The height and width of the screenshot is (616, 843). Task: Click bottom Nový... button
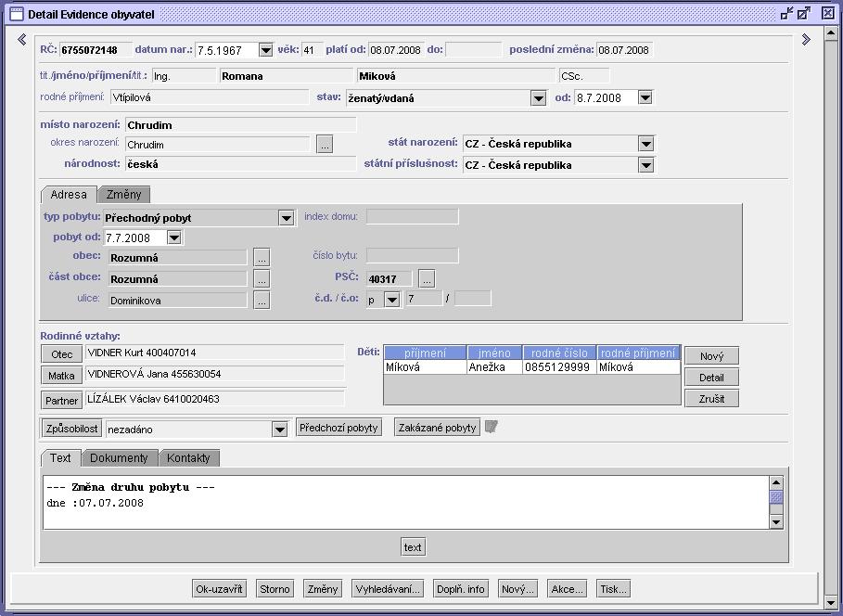tap(517, 589)
